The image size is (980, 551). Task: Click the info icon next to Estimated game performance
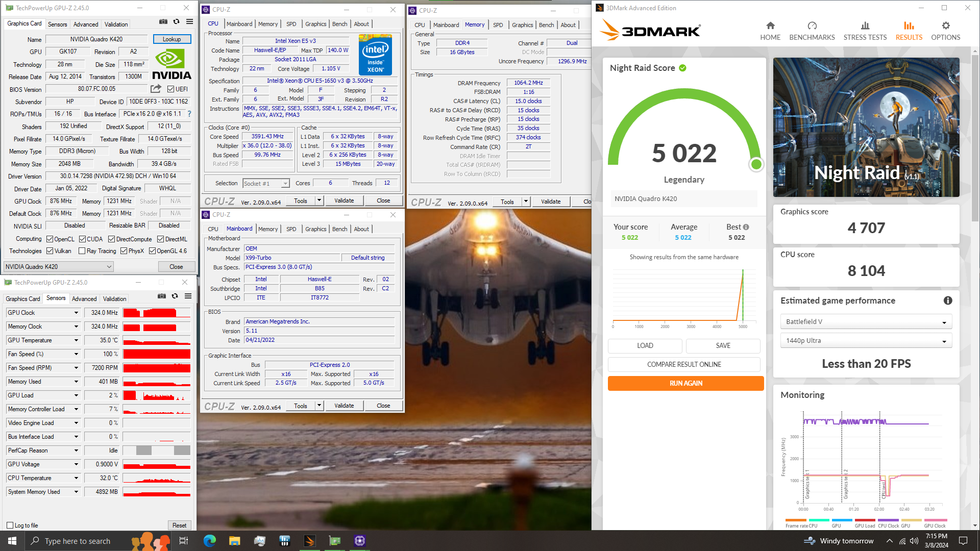point(948,300)
